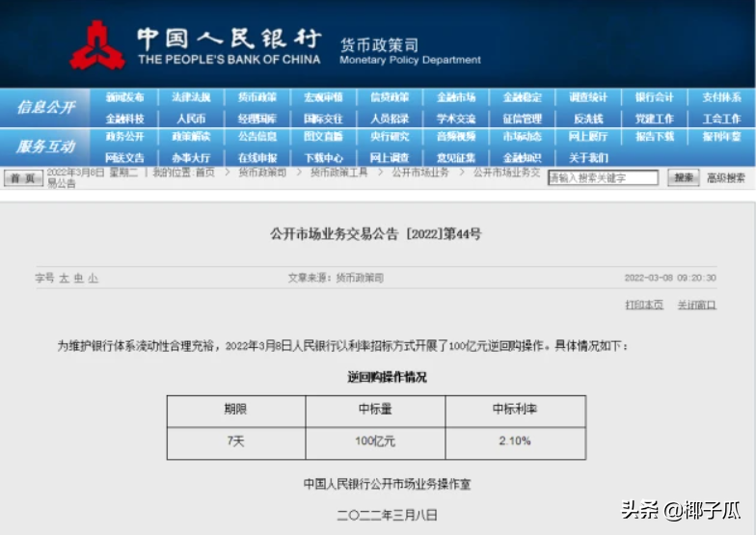Screen dimensions: 756x535
Task: Open 政务公开 under 服务互动
Action: [x=125, y=137]
